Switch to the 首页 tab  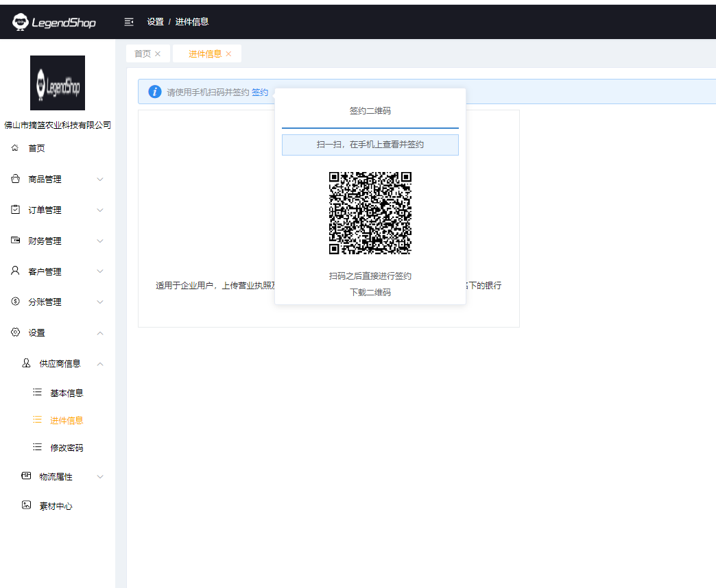tap(143, 53)
